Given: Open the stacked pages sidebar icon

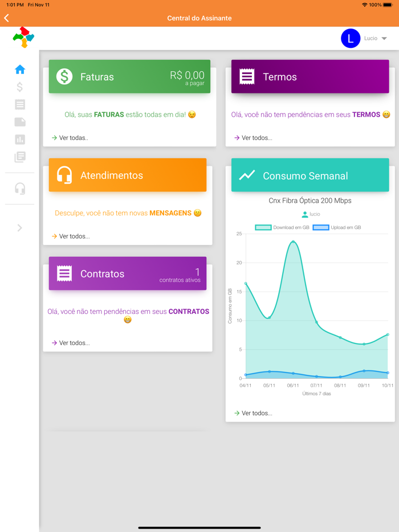Looking at the screenshot, I should [20, 157].
